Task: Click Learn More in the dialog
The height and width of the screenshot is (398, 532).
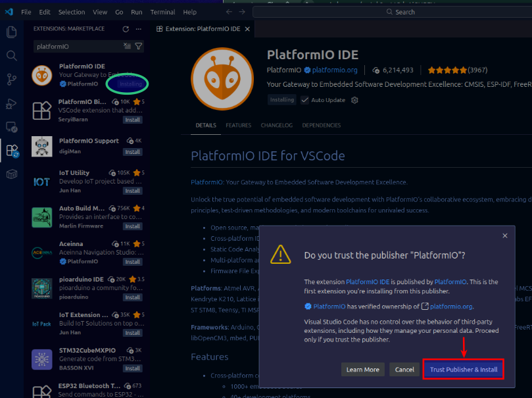Action: (363, 369)
